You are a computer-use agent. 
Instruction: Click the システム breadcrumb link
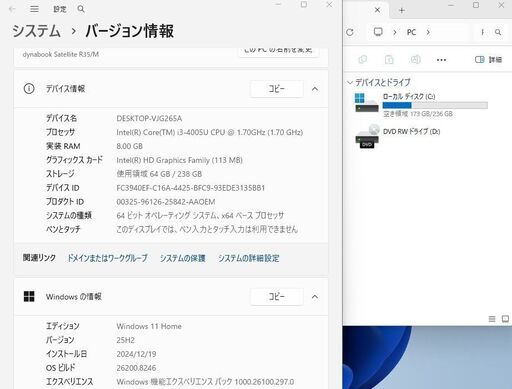tap(36, 31)
